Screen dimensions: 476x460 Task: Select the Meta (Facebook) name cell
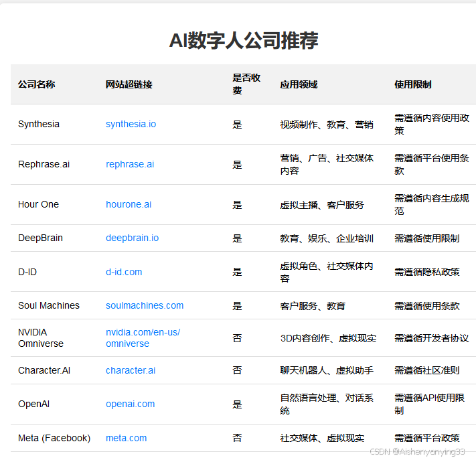(54, 438)
